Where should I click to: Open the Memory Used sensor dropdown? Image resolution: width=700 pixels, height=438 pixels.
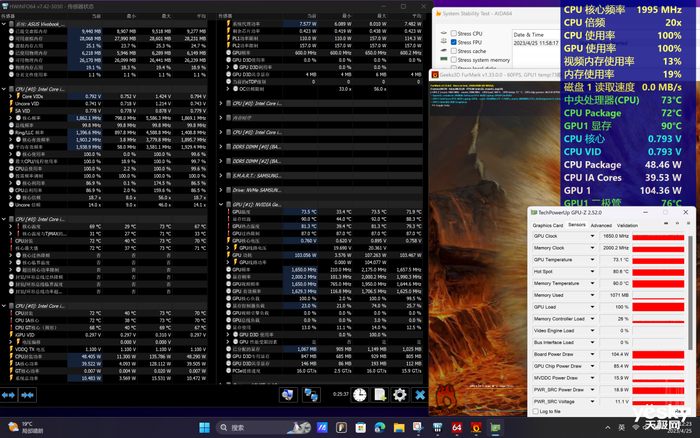tap(592, 295)
